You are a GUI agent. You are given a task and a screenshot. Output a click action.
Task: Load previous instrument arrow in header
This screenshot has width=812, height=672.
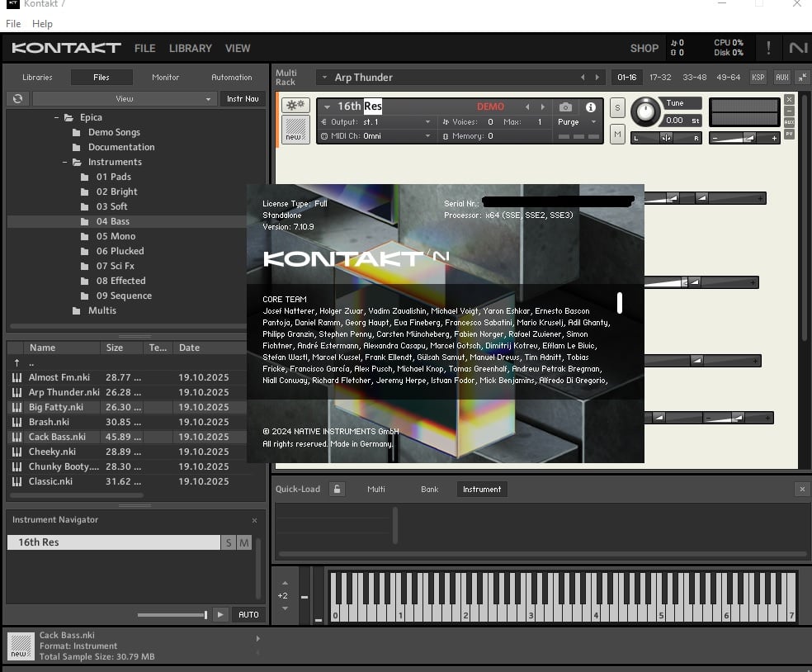pos(527,106)
